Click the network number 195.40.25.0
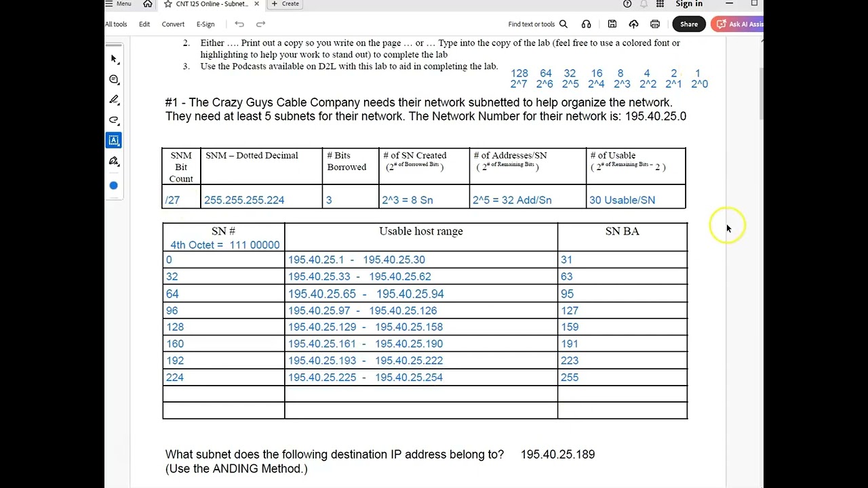The height and width of the screenshot is (488, 868). (x=655, y=116)
